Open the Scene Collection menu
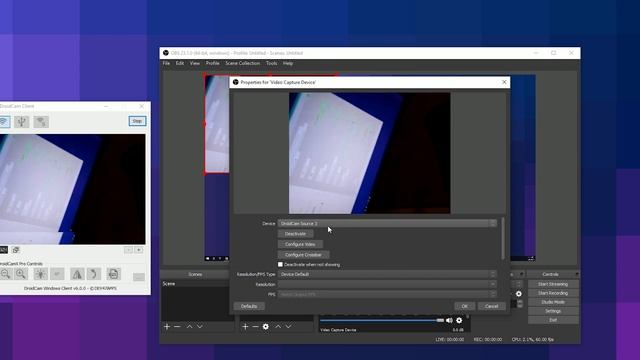This screenshot has height=360, width=640. (x=242, y=63)
